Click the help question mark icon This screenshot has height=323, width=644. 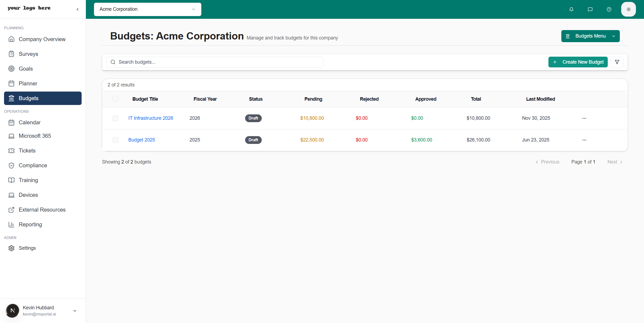609,9
